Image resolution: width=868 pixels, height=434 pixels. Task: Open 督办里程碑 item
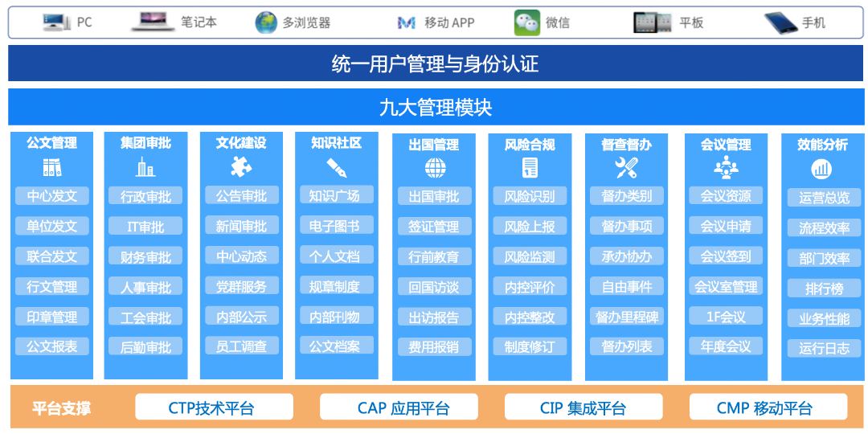[x=627, y=317]
